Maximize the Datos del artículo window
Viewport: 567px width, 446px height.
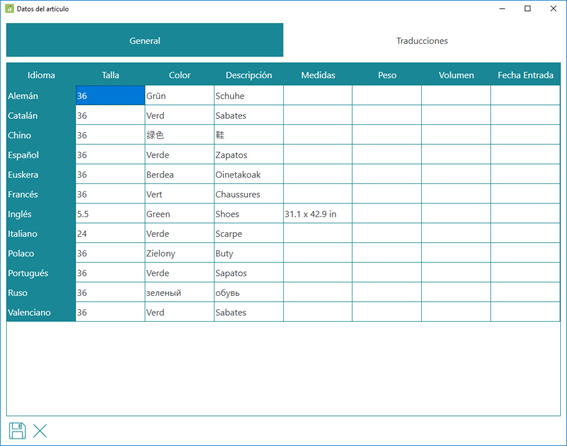pyautogui.click(x=528, y=9)
